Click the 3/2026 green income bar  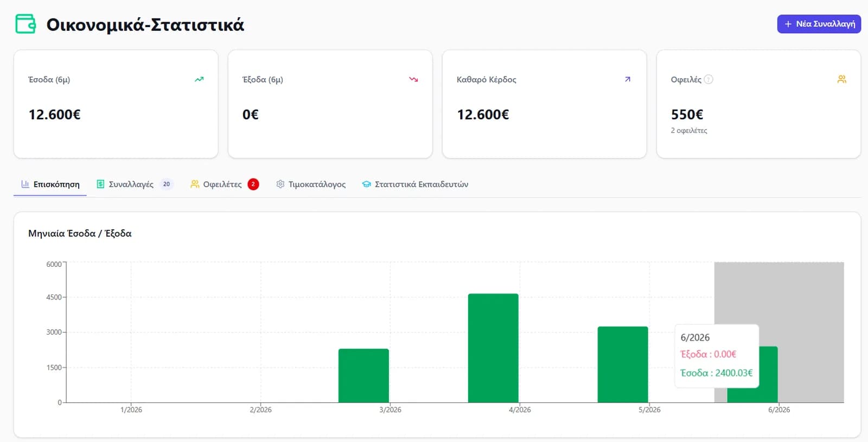pyautogui.click(x=363, y=376)
